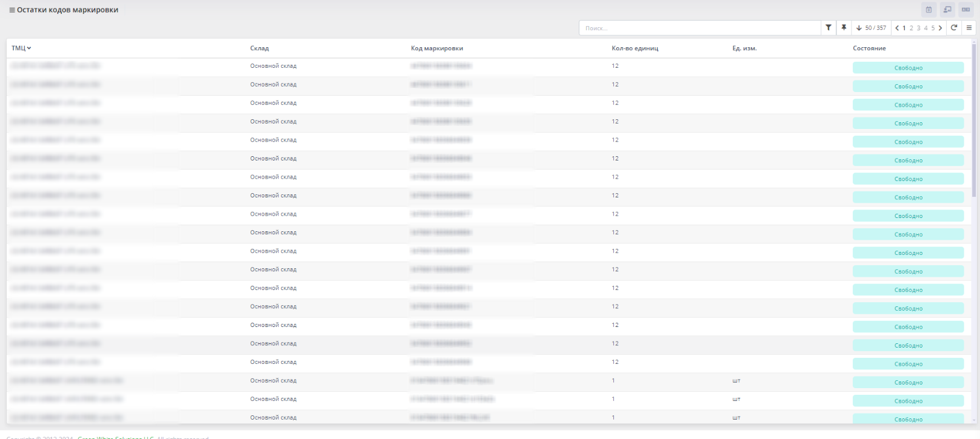
Task: Click the calendar-plus icon in the header
Action: point(928,10)
